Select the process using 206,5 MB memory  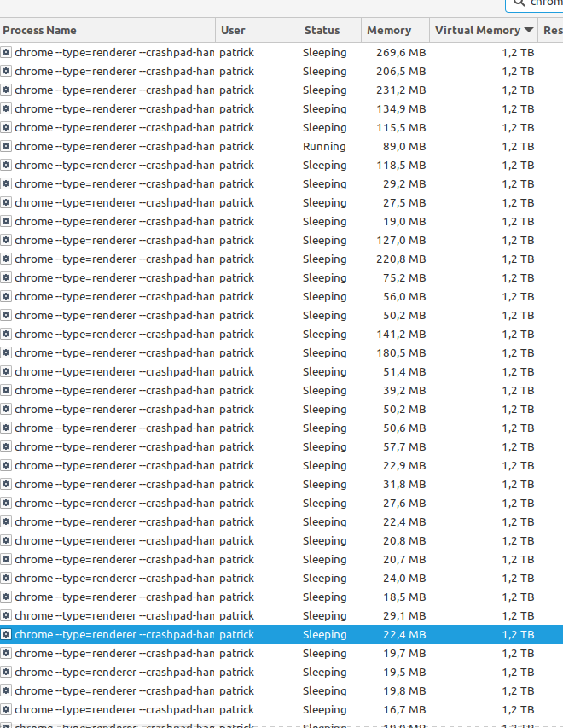[x=281, y=71]
